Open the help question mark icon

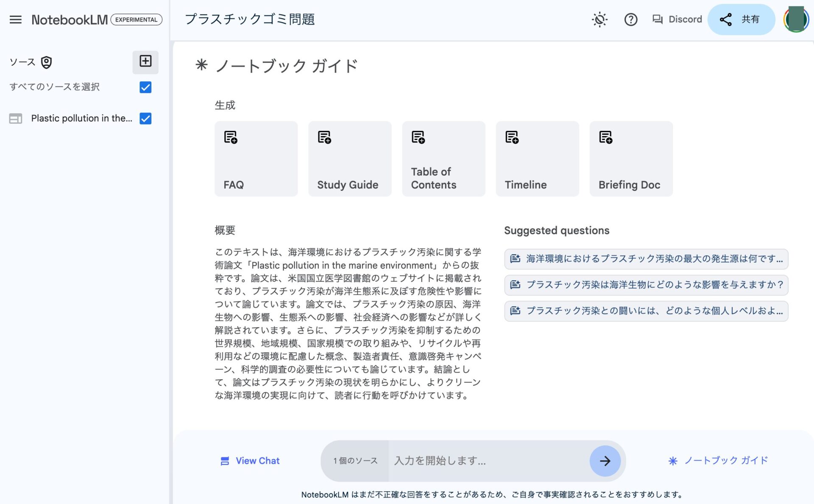(630, 19)
